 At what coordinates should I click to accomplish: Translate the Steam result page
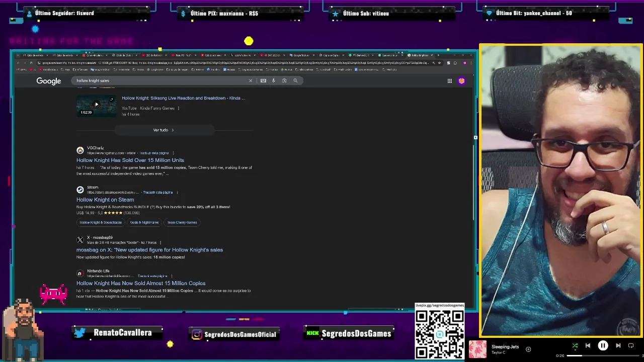point(157,193)
